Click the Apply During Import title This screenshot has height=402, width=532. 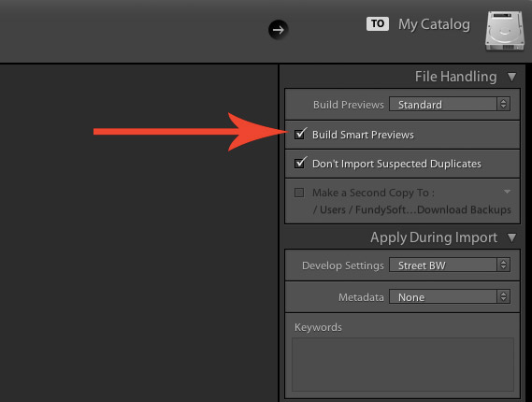[x=434, y=237]
